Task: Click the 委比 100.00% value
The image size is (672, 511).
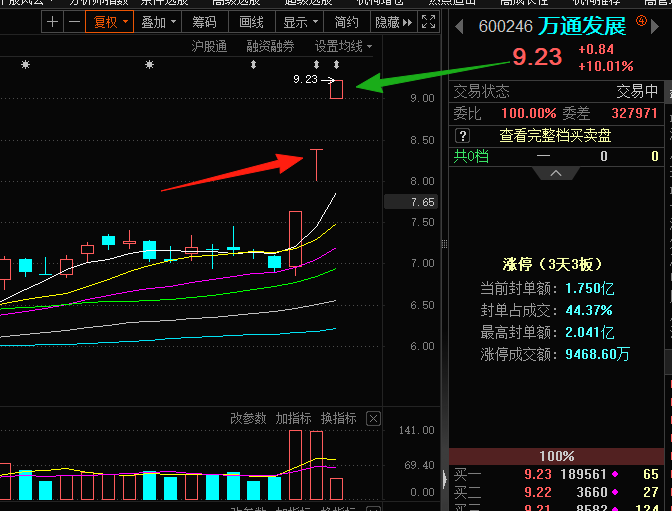Action: click(x=529, y=113)
